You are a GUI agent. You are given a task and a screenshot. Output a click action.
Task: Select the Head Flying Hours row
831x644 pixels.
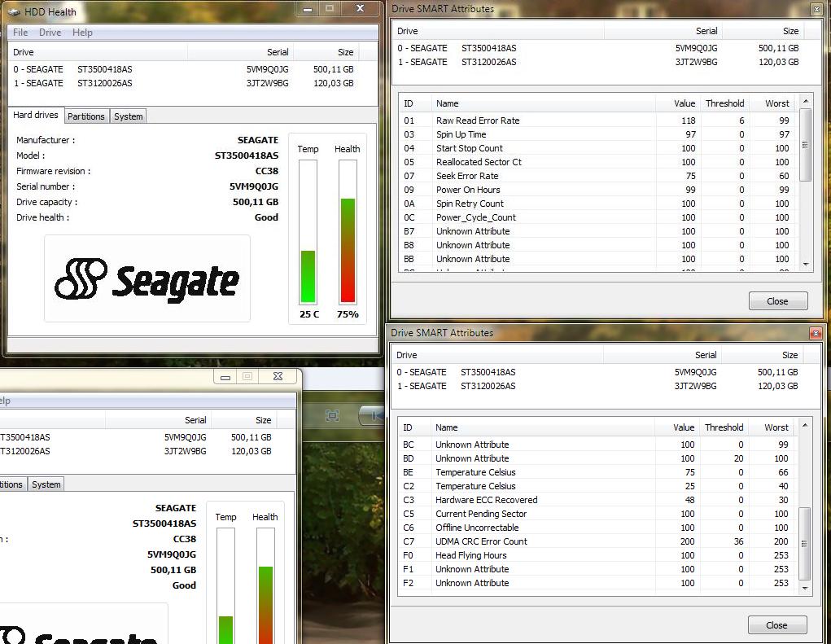click(x=597, y=555)
